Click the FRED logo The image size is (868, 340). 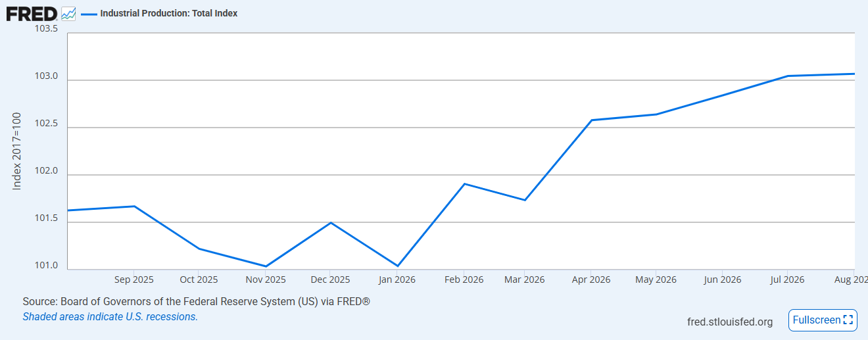(x=32, y=13)
